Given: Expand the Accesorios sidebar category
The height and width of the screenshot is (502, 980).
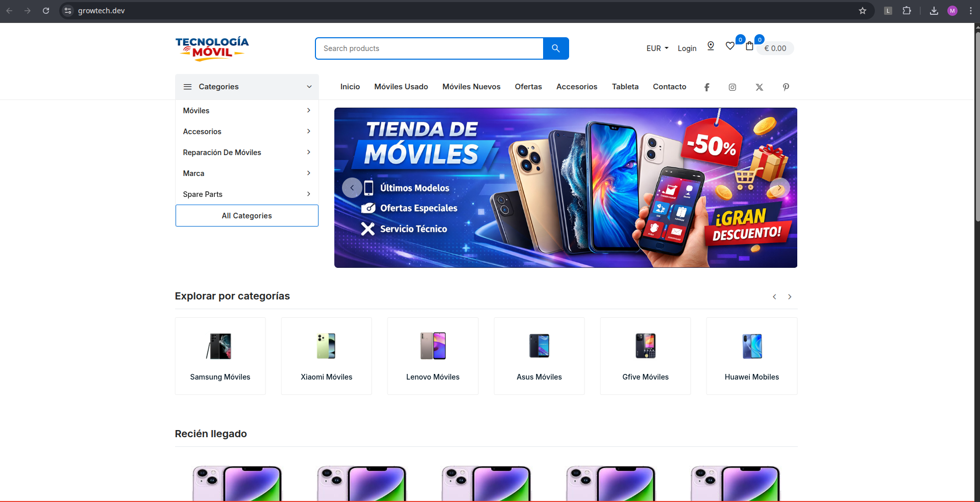Looking at the screenshot, I should pos(309,131).
